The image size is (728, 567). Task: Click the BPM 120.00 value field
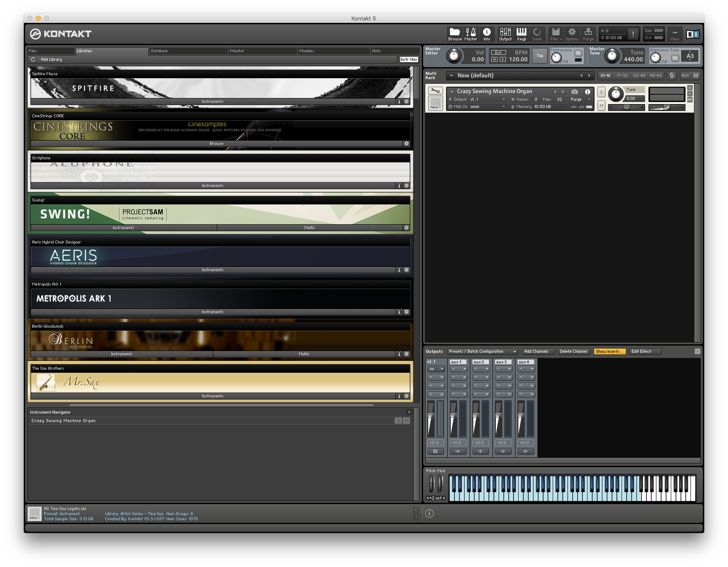518,60
